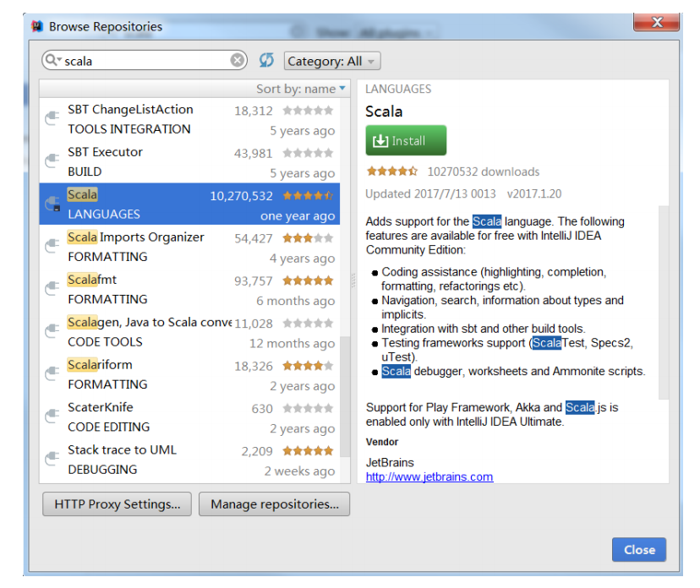Click the SBT ChangeListAction plugin icon
700x588 pixels.
[52, 117]
